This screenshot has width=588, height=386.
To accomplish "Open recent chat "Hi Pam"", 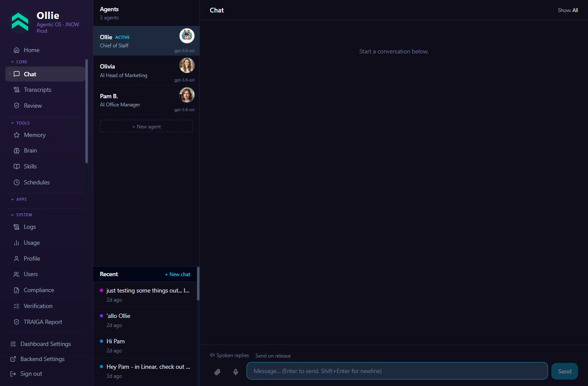I will coord(145,346).
